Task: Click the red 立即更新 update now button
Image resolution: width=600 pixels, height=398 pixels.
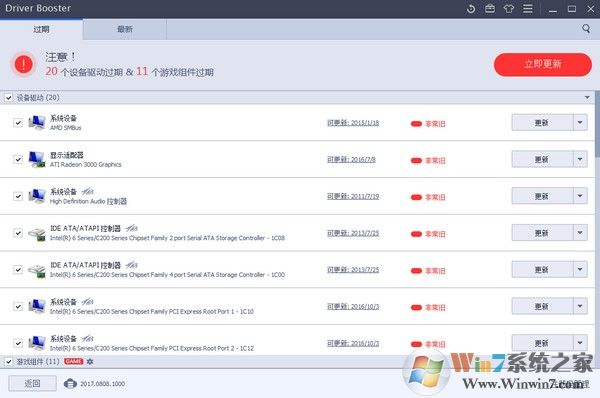Action: click(543, 64)
